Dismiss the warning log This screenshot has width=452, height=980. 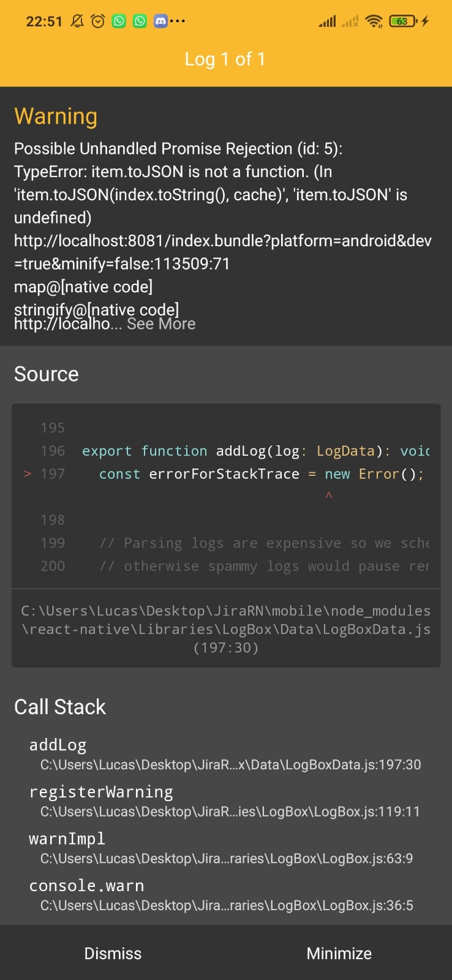tap(113, 953)
